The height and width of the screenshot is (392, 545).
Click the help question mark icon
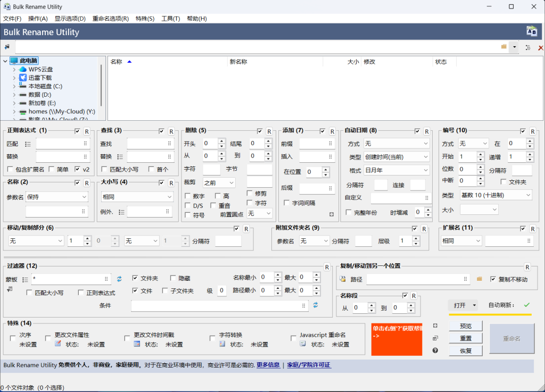click(x=435, y=350)
